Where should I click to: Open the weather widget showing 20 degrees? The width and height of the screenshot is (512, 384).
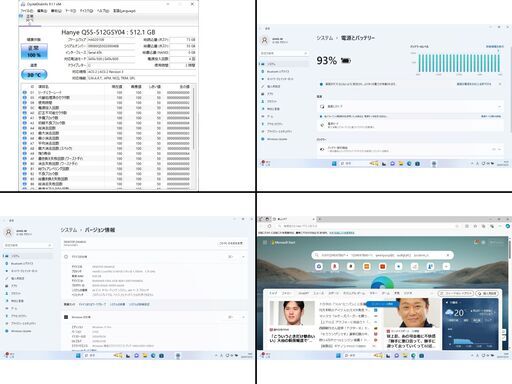(x=470, y=323)
